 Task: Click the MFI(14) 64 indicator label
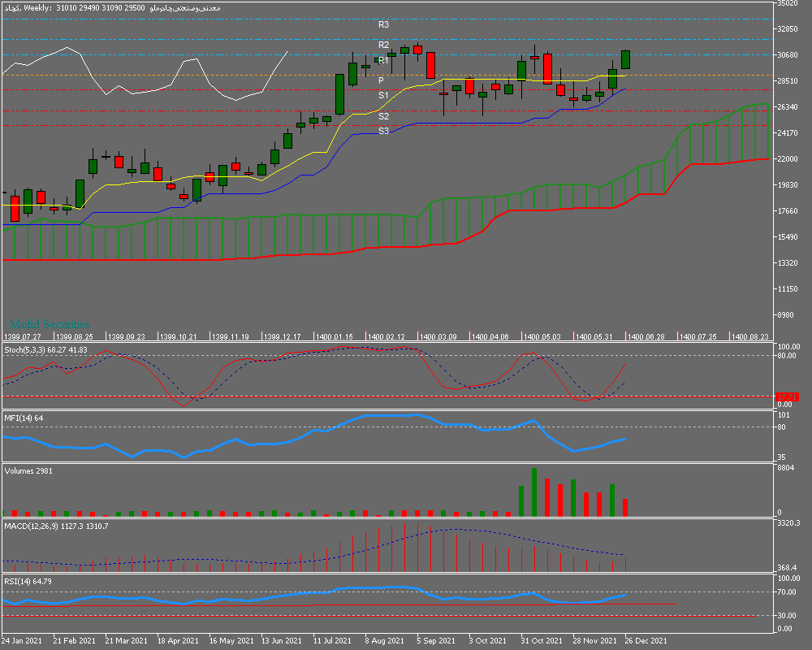[24, 418]
